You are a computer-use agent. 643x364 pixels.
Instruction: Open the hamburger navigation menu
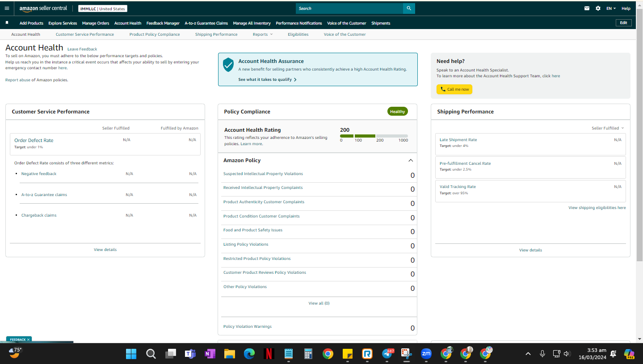click(7, 8)
